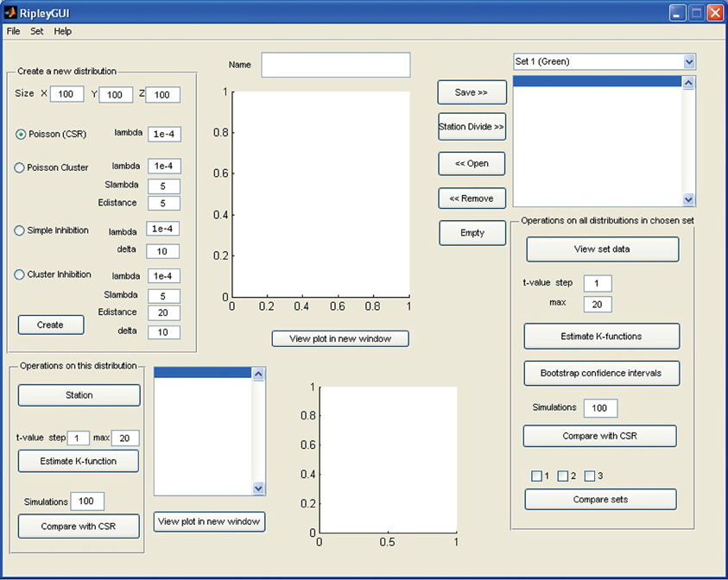Click the up scroll arrow of the lower listbox

pos(258,374)
